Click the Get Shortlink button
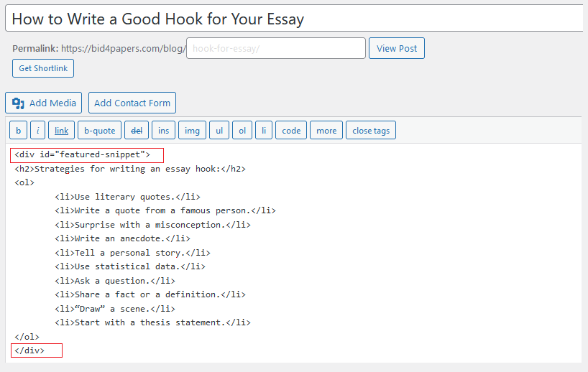Screen dimensions: 588x372 (x=43, y=68)
